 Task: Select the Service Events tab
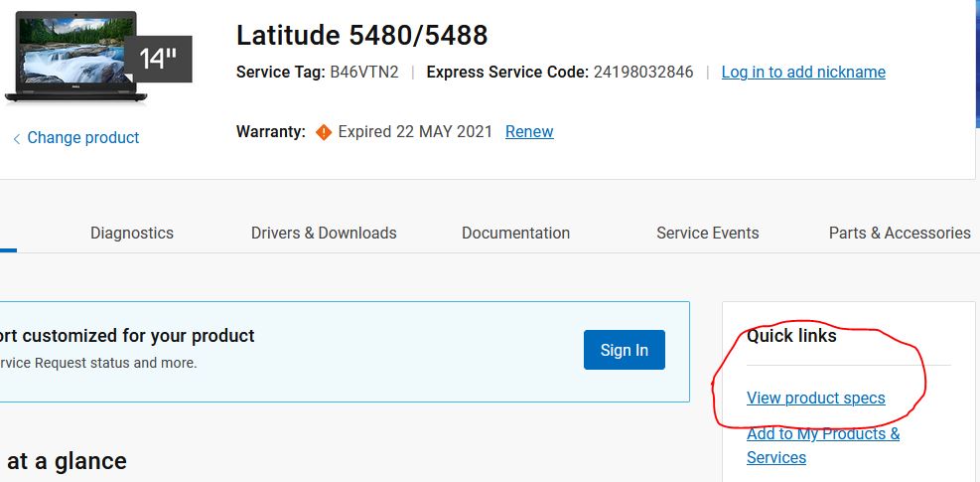pyautogui.click(x=708, y=233)
